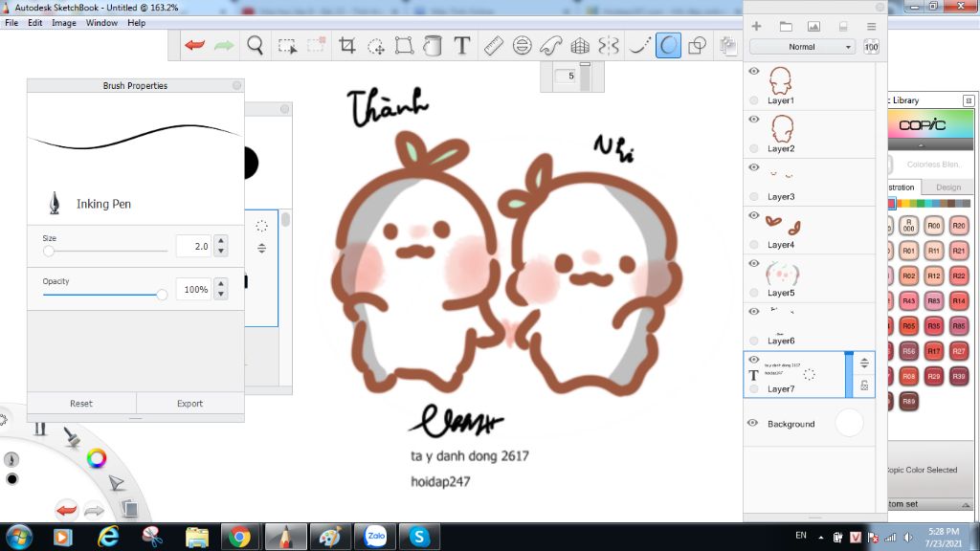Toggle visibility of Layer6
Image resolution: width=980 pixels, height=551 pixels.
(x=754, y=312)
